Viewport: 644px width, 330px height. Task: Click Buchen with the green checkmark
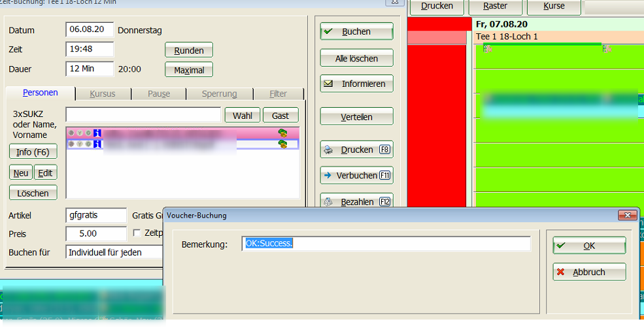tap(356, 31)
